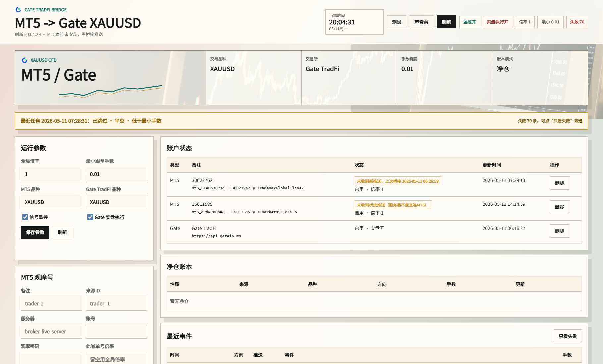Viewport: 603px width, 364px height.
Task: Click the 来源ID field with trader_1 placeholder
Action: 117,303
